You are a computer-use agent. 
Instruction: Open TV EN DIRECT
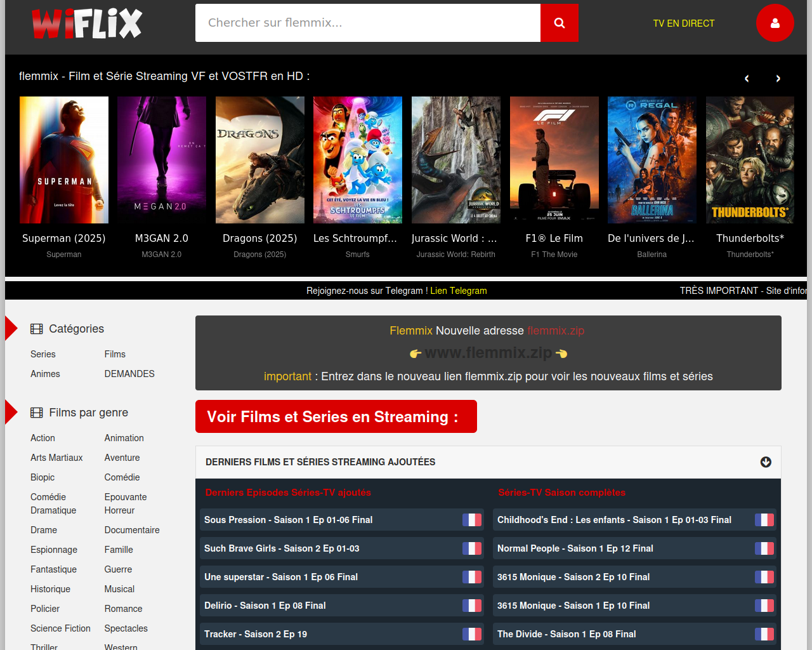pyautogui.click(x=684, y=23)
